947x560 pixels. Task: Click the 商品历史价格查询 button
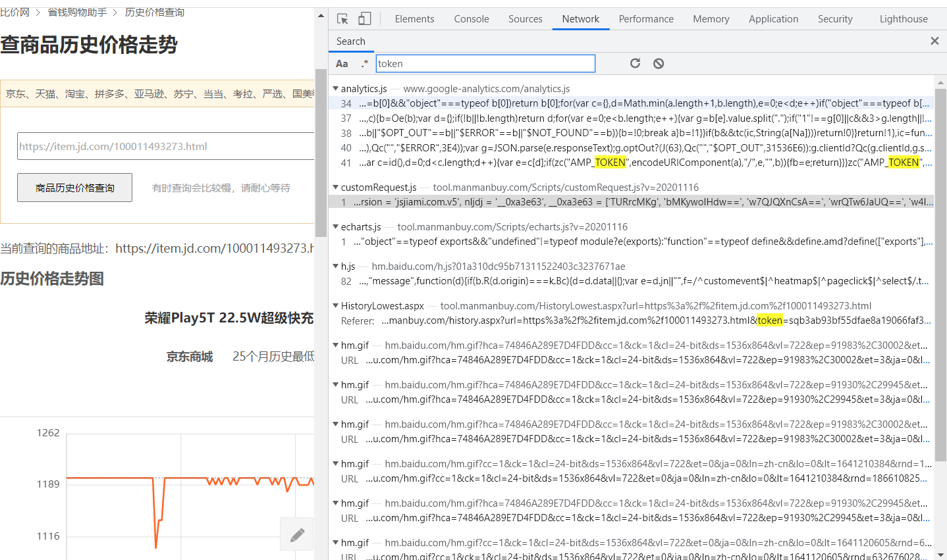click(74, 188)
